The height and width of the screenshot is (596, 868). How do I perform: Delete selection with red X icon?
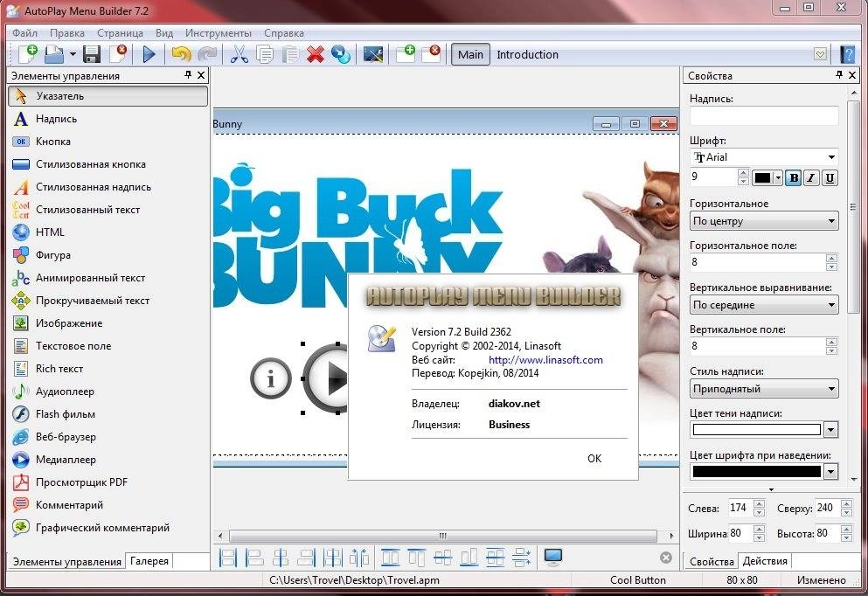point(316,54)
